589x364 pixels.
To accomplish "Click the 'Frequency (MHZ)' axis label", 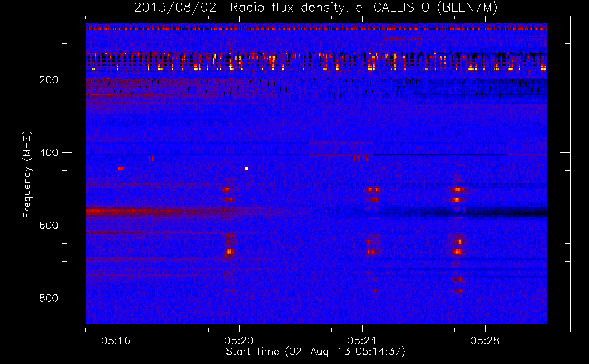I will 27,175.
